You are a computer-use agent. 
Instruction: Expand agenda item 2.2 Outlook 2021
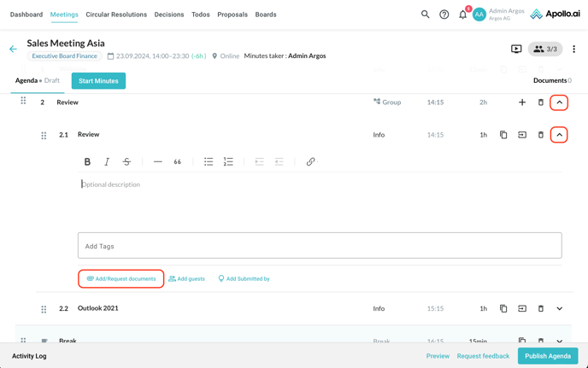click(x=559, y=309)
